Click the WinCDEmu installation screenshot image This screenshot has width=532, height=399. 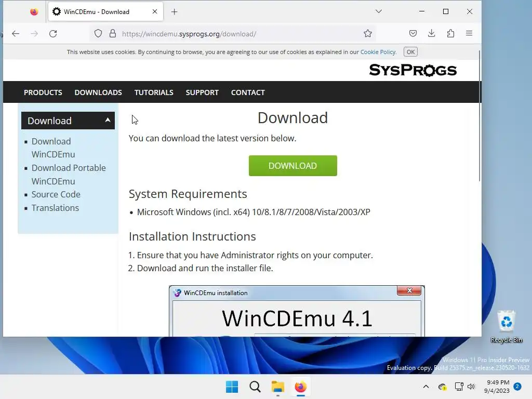(297, 311)
